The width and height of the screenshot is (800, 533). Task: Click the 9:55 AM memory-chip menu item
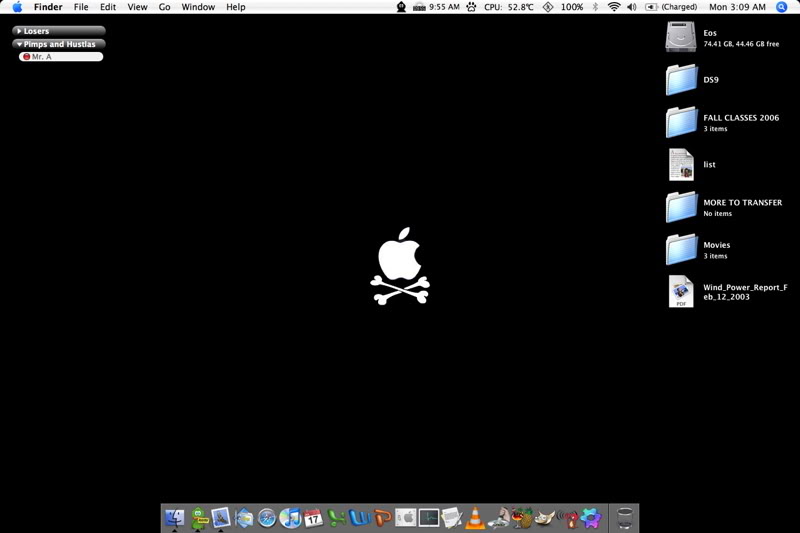(436, 7)
